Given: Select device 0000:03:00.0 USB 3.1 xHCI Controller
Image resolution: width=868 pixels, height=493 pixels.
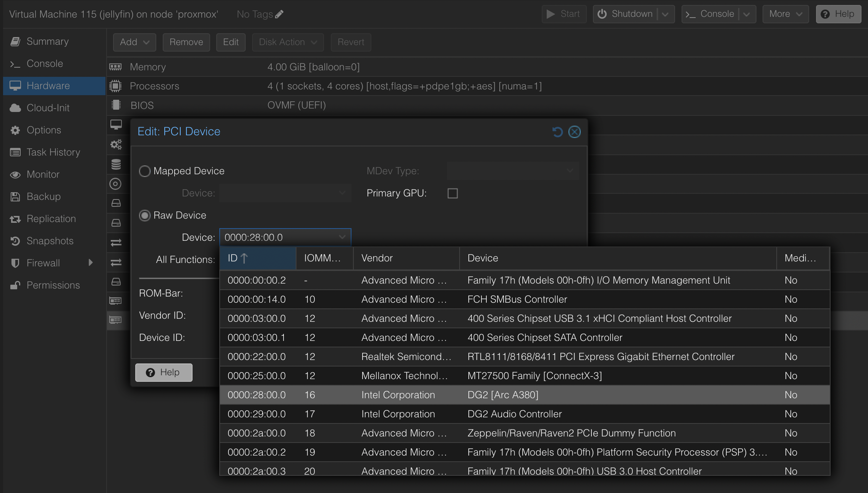Looking at the screenshot, I should point(525,318).
